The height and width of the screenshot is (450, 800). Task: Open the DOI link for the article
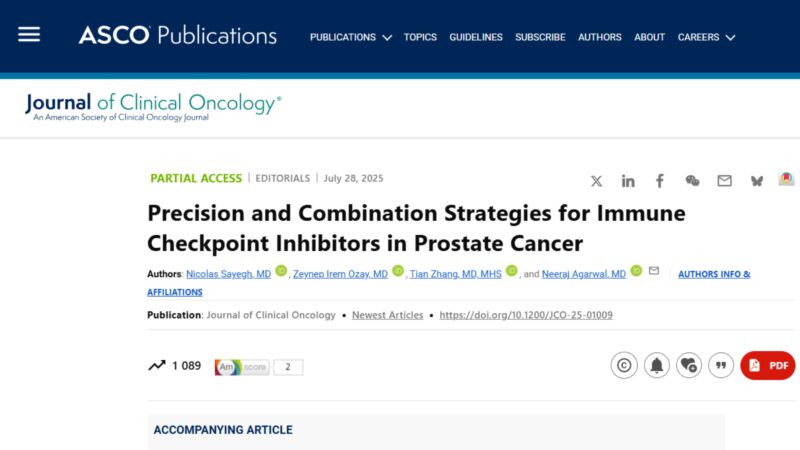(x=526, y=315)
